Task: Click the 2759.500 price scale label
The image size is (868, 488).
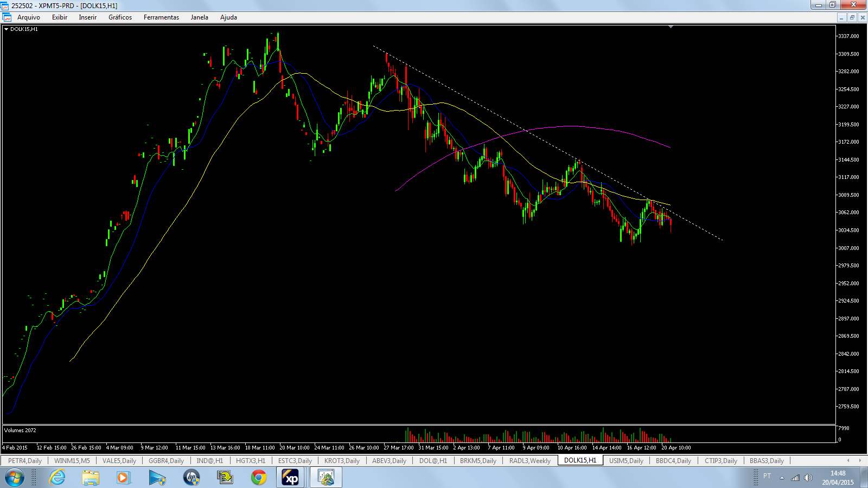Action: pos(848,407)
